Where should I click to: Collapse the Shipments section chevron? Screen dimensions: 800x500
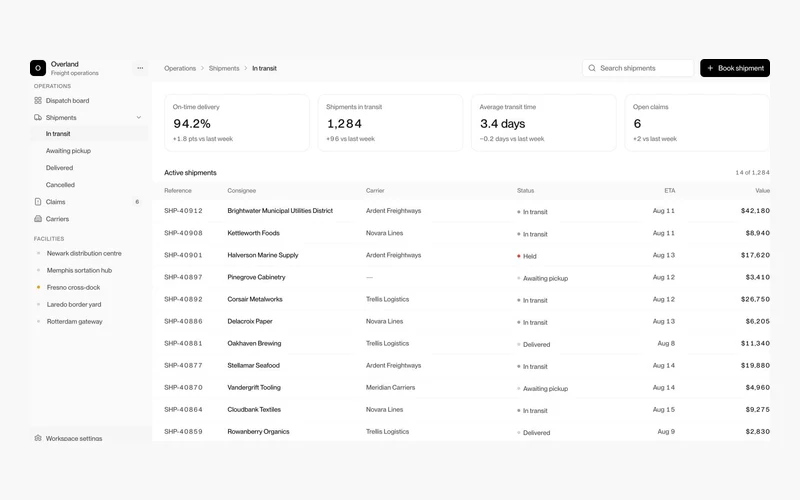(x=139, y=117)
